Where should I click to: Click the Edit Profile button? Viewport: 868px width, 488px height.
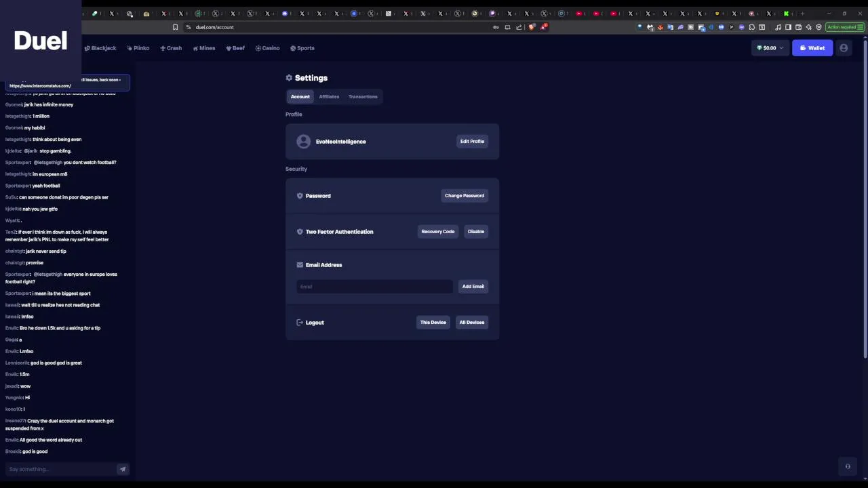472,142
